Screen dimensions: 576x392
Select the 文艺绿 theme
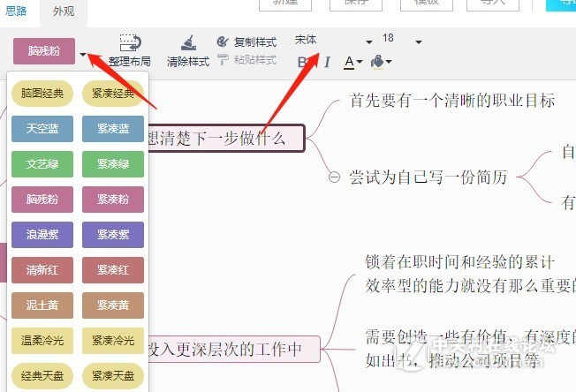tap(42, 164)
